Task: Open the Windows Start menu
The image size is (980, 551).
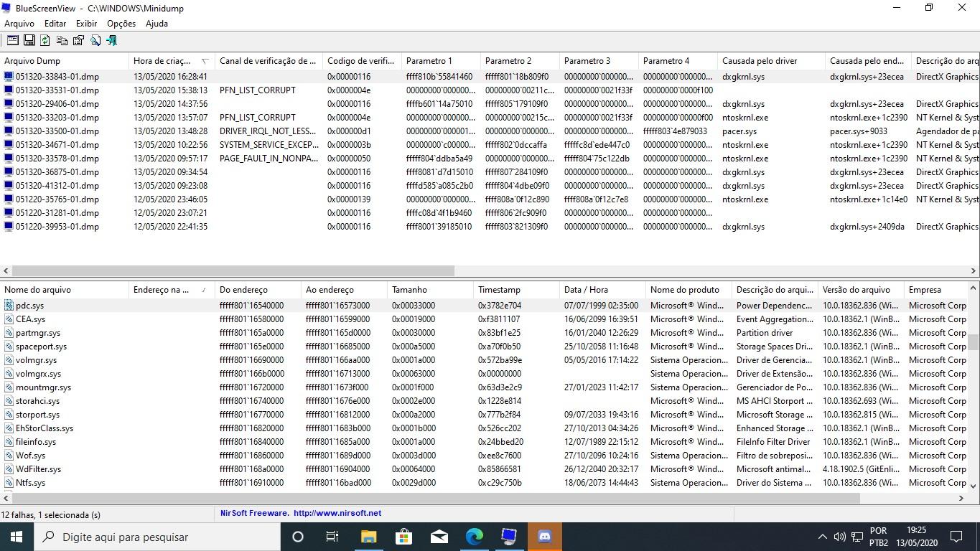Action: [x=16, y=537]
